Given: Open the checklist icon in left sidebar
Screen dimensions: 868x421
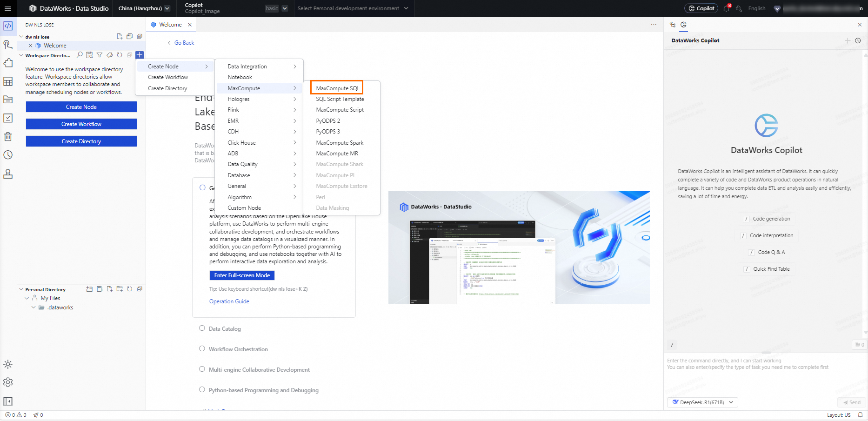Looking at the screenshot, I should click(8, 118).
